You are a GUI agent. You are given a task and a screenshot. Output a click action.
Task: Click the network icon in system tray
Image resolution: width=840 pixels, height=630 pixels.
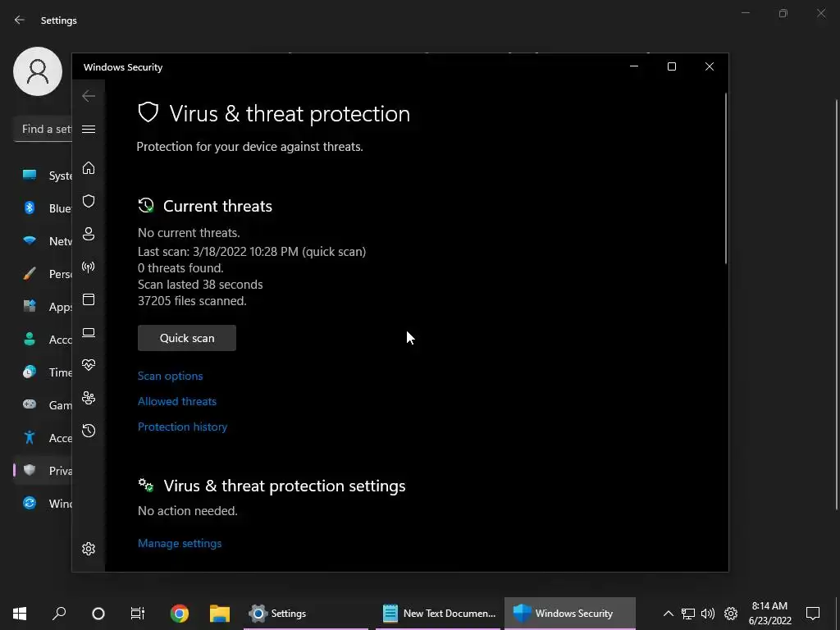(x=688, y=614)
